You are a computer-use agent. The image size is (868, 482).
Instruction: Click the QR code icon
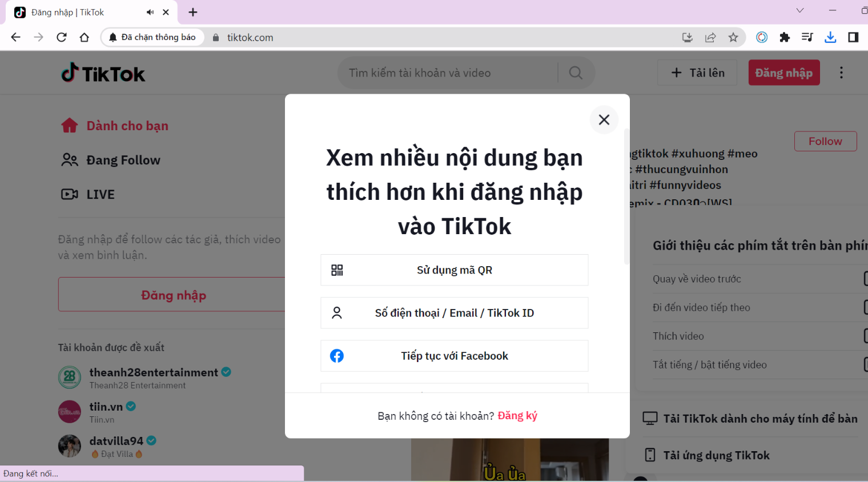337,270
